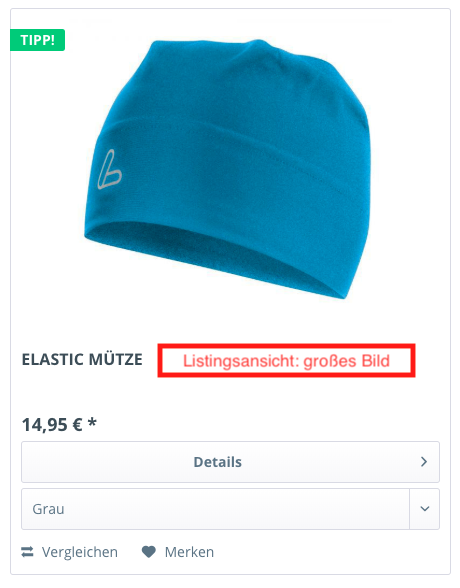
Task: Click the compare arrows icon
Action: point(27,552)
